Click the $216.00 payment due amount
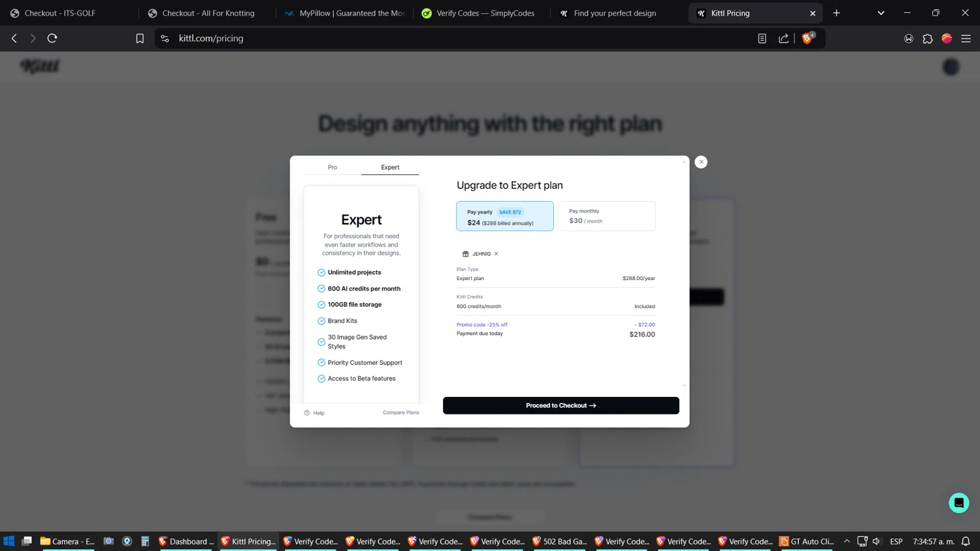This screenshot has height=551, width=980. tap(642, 334)
